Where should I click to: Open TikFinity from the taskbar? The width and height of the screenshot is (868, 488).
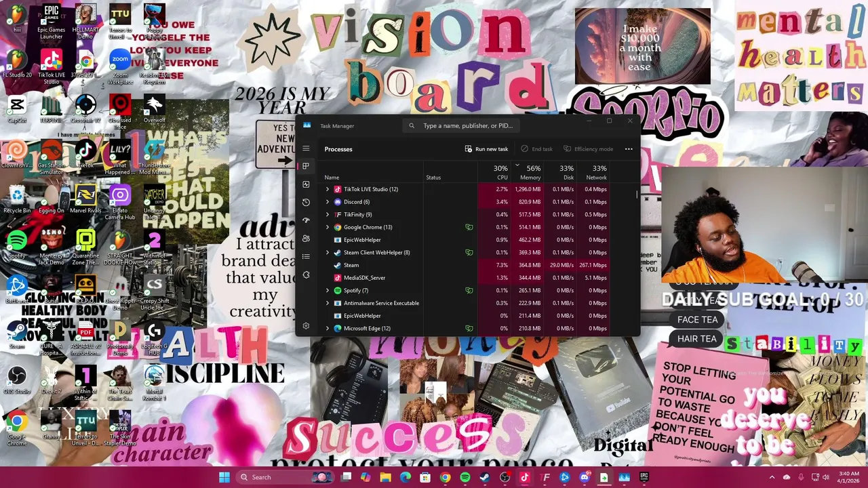coord(545,477)
